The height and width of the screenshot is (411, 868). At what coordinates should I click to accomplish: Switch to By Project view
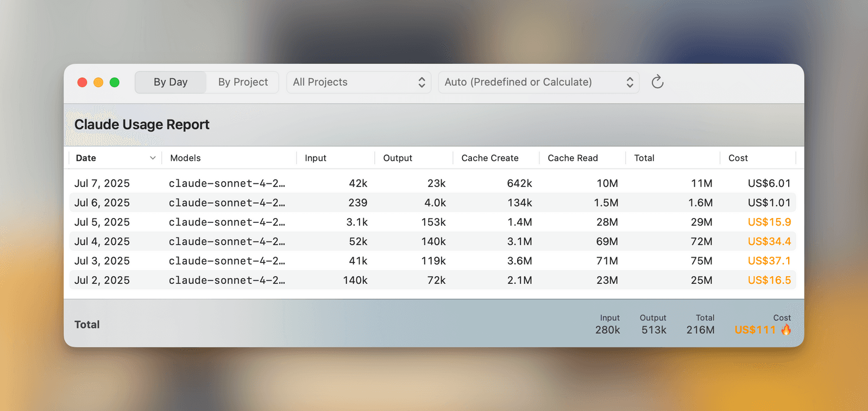click(243, 82)
